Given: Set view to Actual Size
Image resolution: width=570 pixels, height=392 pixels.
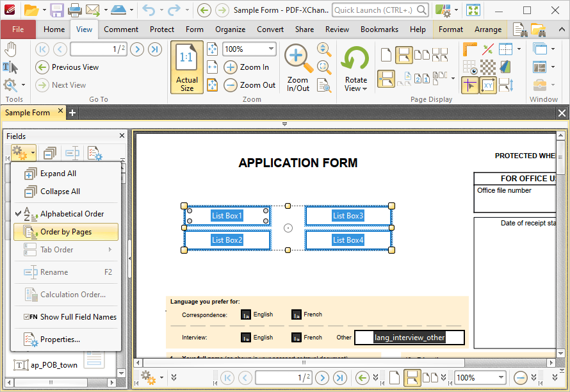Looking at the screenshot, I should 187,67.
